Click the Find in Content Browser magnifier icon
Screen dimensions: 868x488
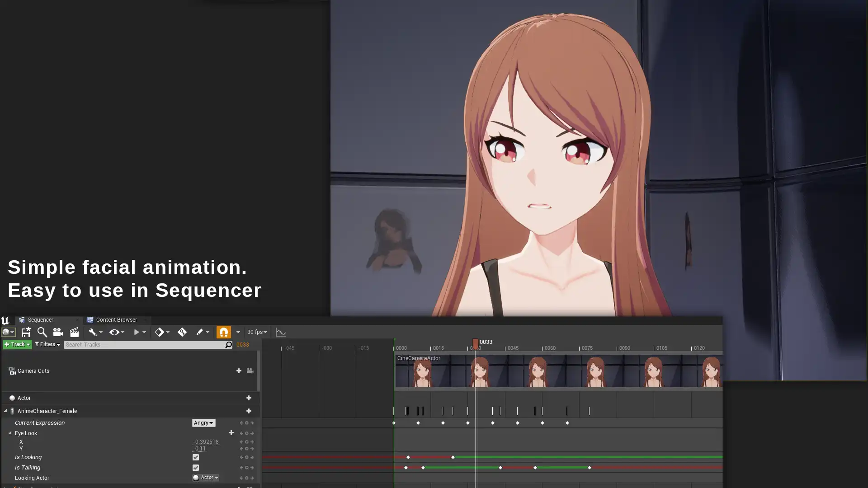point(42,332)
